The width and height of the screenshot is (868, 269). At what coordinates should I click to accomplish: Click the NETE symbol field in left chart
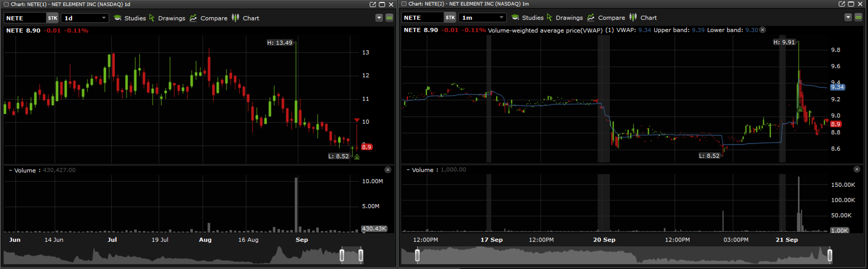coord(25,18)
